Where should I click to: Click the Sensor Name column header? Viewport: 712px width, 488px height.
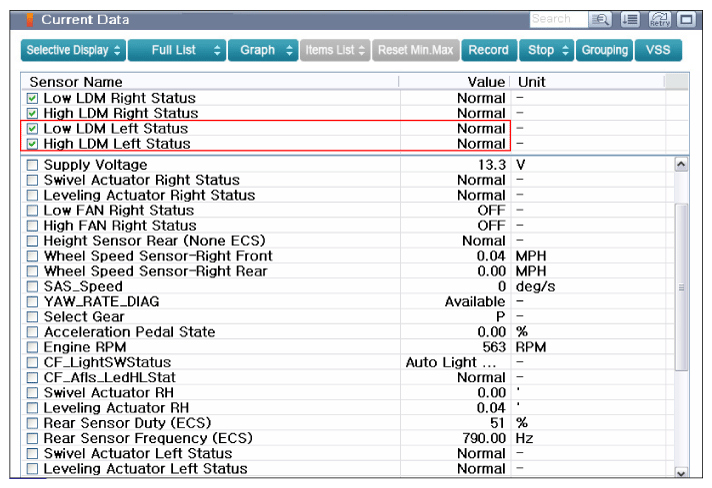click(210, 82)
